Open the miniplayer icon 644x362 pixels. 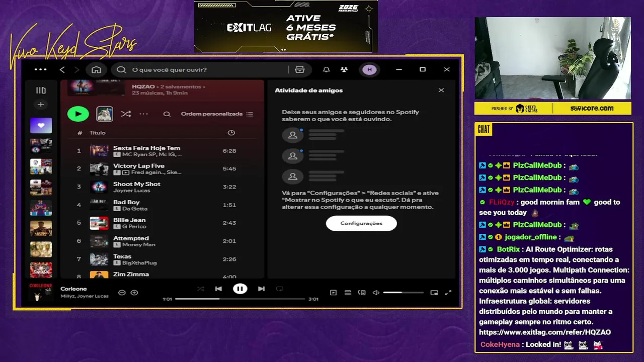[434, 293]
